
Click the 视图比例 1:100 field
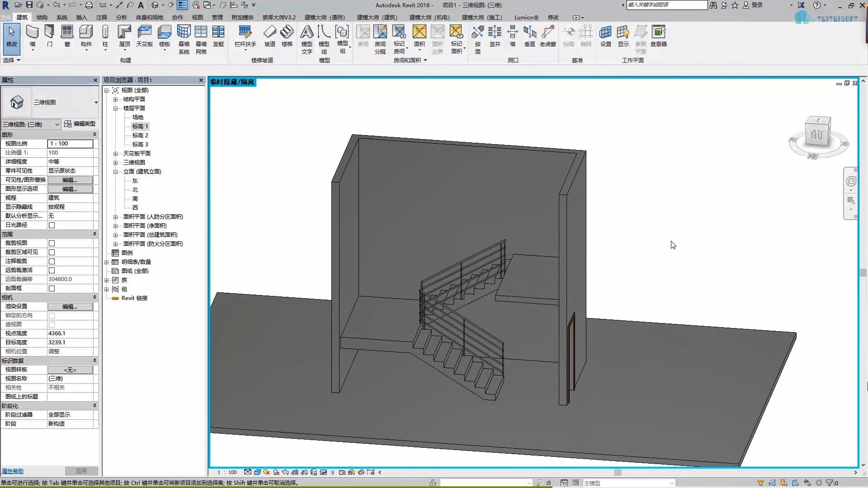[70, 144]
